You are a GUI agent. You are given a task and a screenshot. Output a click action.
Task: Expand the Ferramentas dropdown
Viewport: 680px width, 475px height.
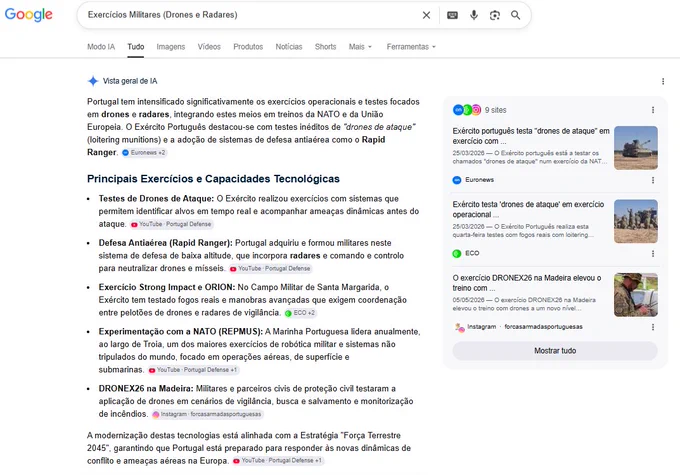pos(411,46)
